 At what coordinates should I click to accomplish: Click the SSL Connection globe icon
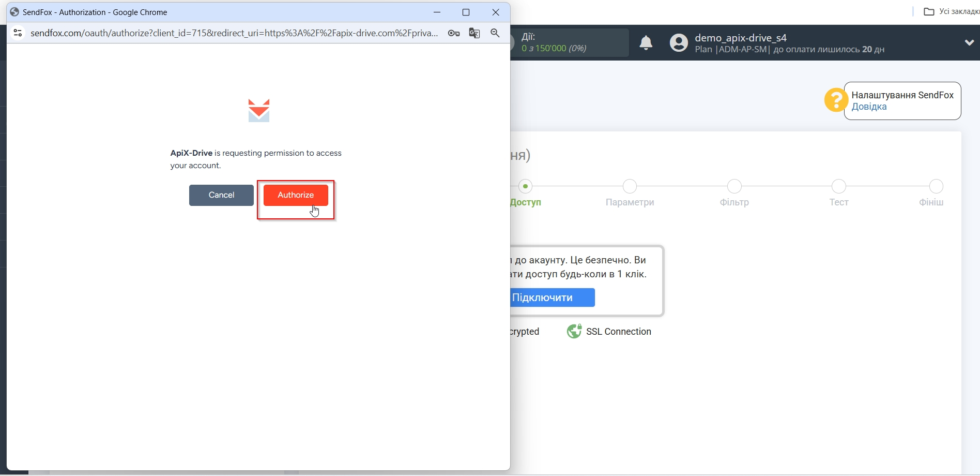[x=574, y=331]
